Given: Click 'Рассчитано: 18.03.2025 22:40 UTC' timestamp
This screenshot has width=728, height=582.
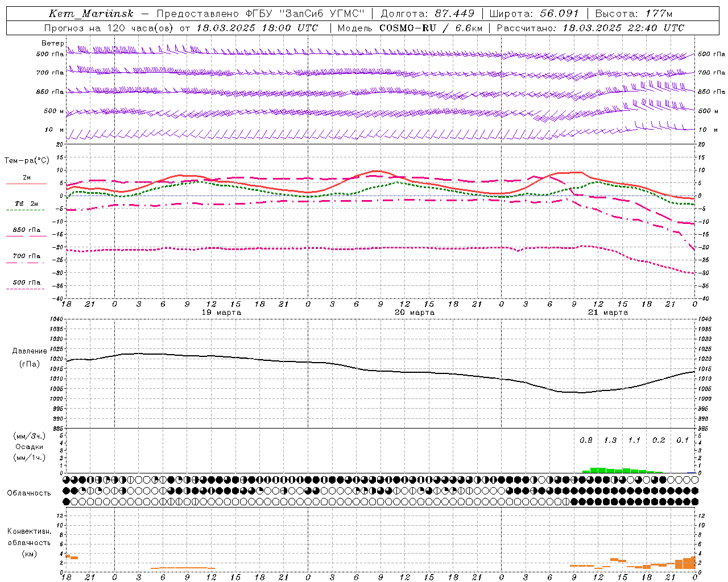Looking at the screenshot, I should click(590, 28).
